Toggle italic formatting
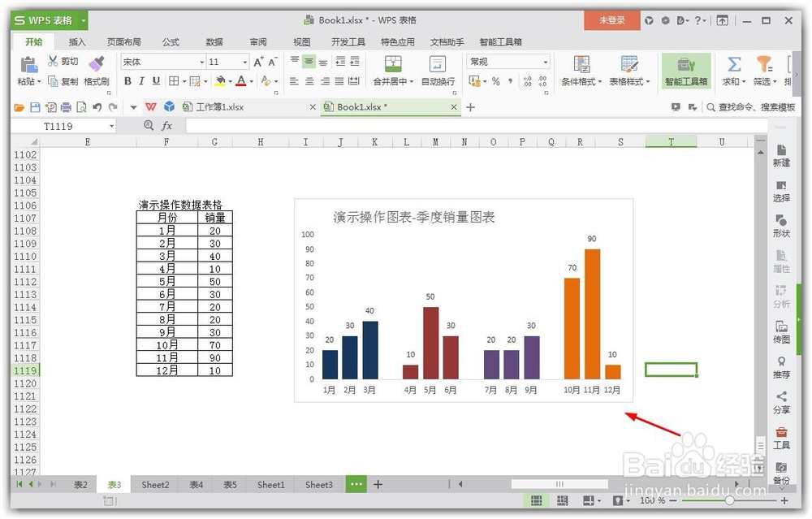This screenshot has width=812, height=519. tap(141, 80)
